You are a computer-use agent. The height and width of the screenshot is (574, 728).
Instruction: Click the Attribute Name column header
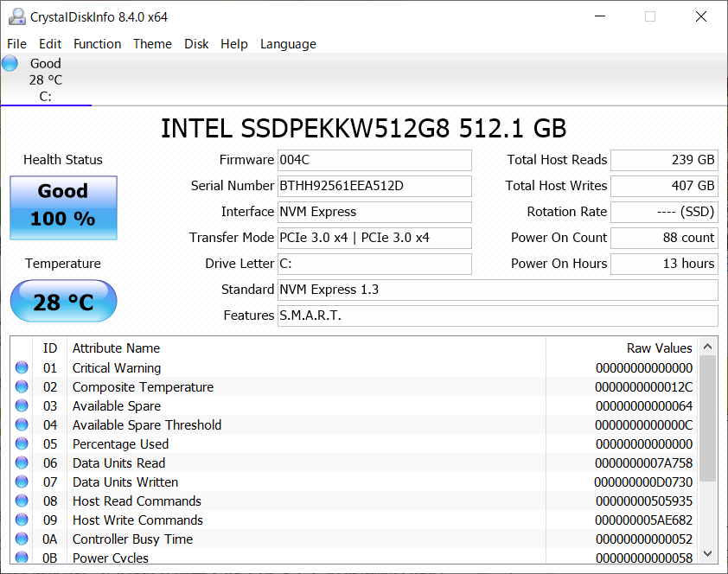tap(306, 348)
